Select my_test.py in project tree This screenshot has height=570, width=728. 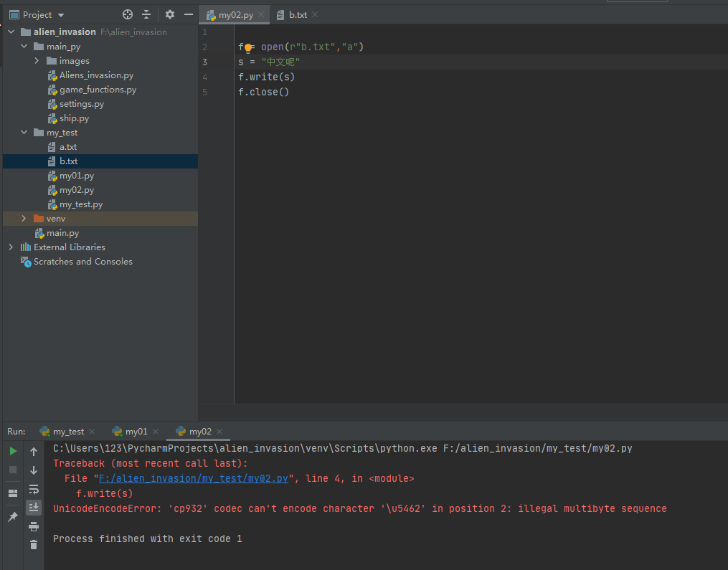[81, 204]
